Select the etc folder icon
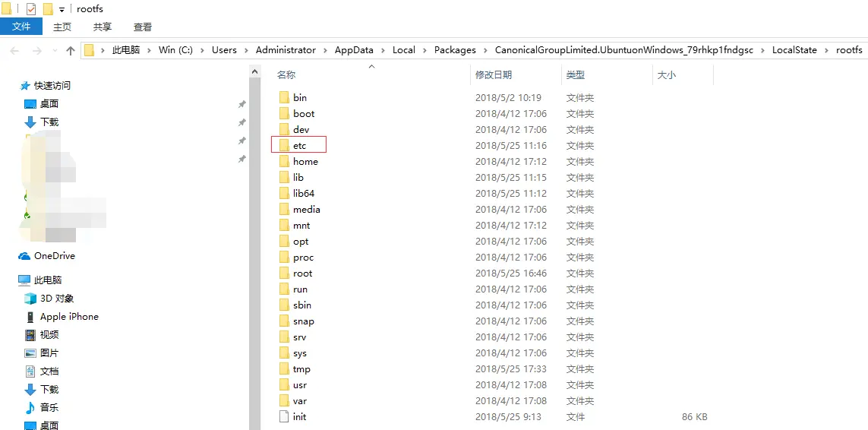 click(x=284, y=146)
